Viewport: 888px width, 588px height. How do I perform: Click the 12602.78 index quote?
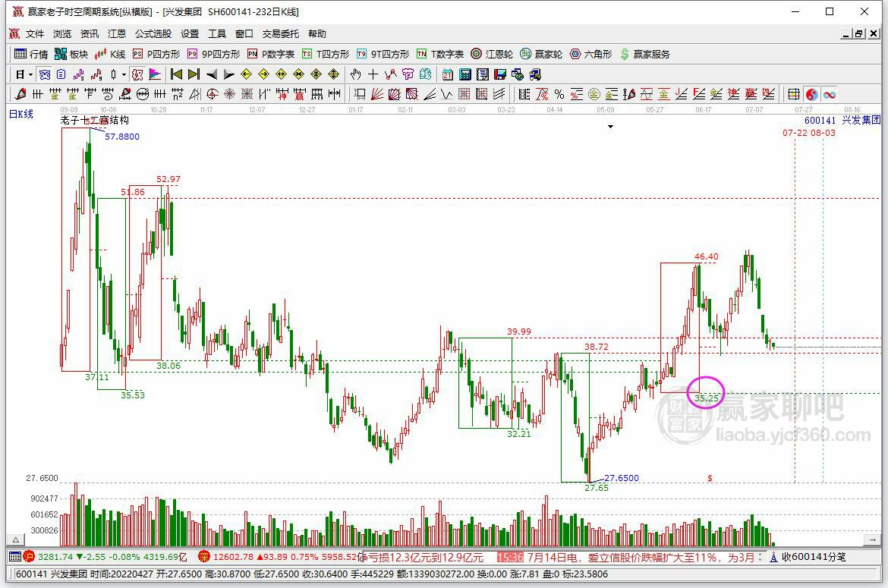pyautogui.click(x=233, y=557)
